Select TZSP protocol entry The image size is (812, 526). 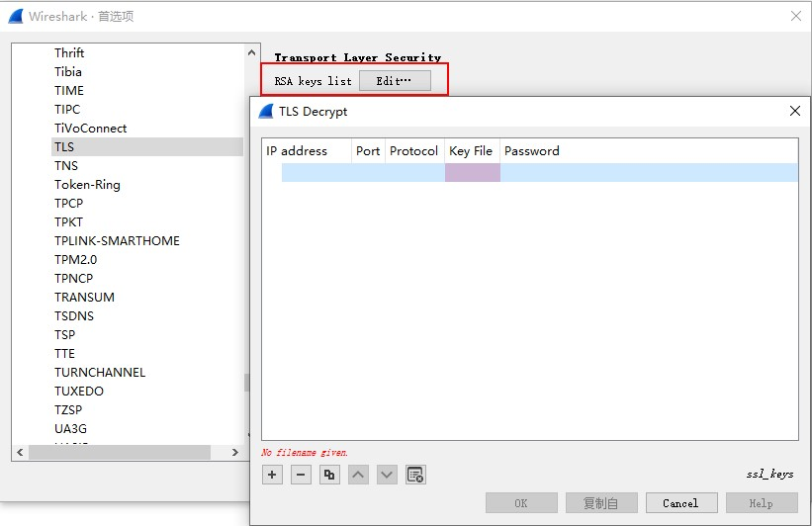click(68, 410)
